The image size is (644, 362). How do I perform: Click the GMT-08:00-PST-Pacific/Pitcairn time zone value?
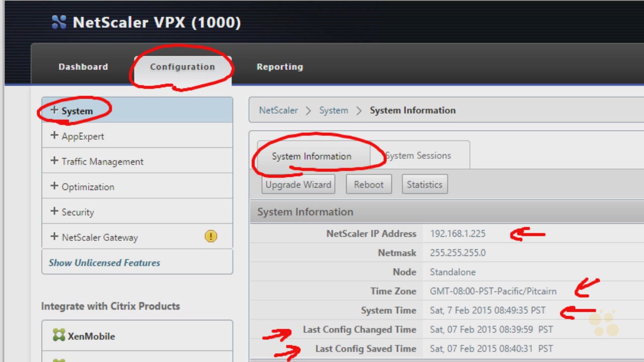pos(493,291)
